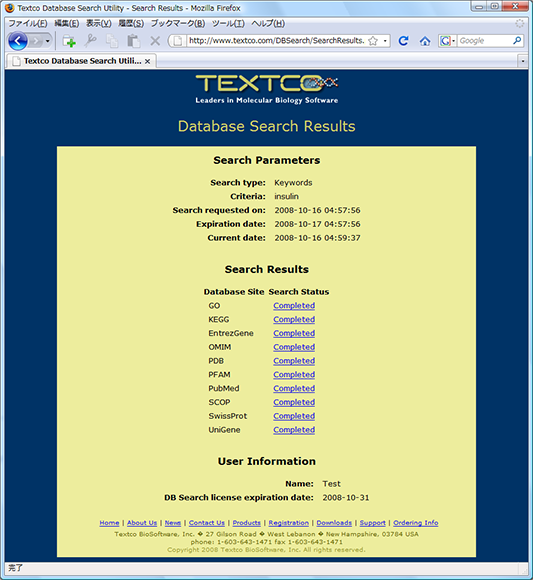Image resolution: width=533 pixels, height=580 pixels.
Task: Open Completed link for SwissProt
Action: click(x=294, y=416)
